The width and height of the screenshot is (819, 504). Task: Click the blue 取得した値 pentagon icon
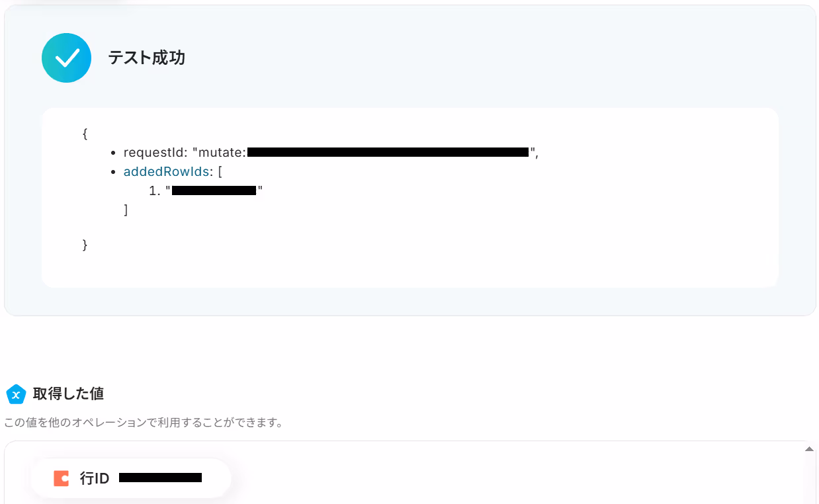pyautogui.click(x=16, y=394)
